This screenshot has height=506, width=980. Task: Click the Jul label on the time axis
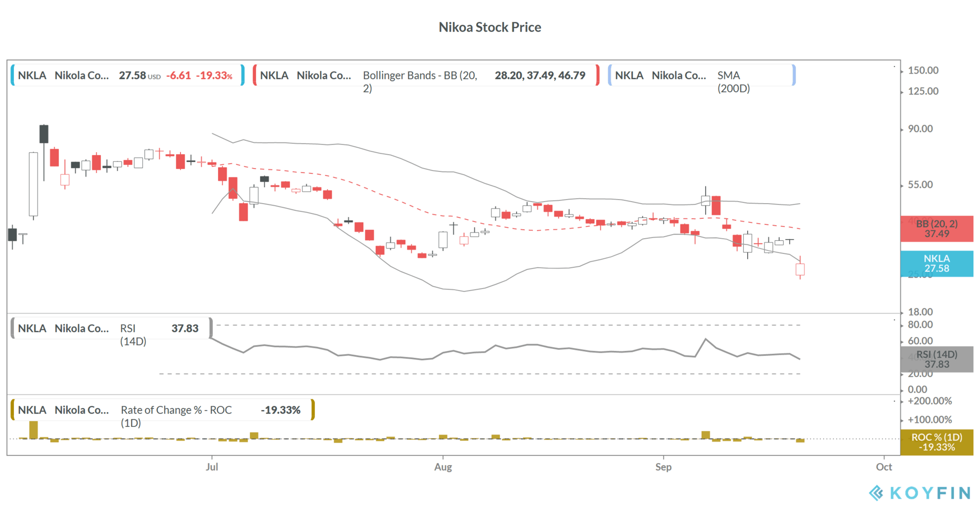pyautogui.click(x=212, y=467)
